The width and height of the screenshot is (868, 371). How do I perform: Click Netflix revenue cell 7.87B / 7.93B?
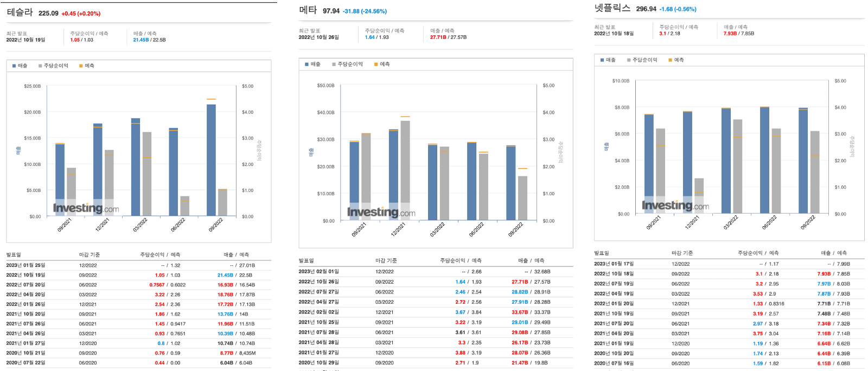(834, 294)
